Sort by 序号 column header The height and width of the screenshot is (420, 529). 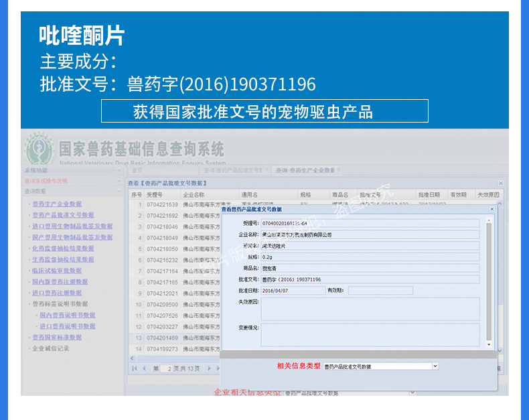click(x=137, y=195)
